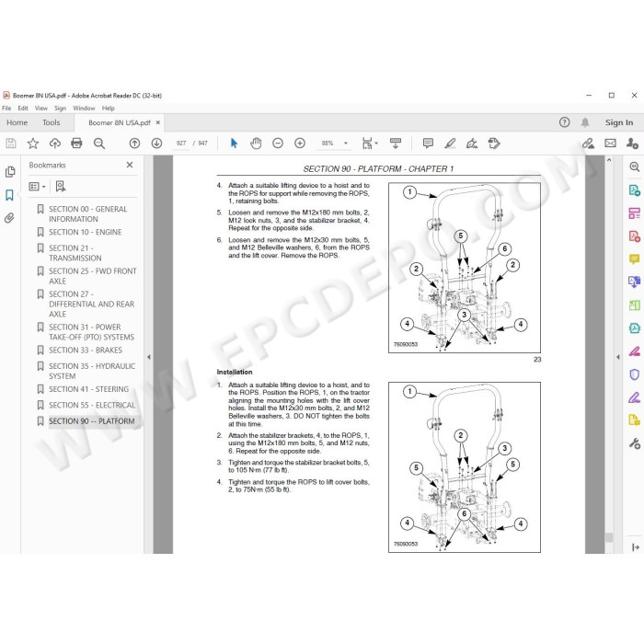Open the Attachments paperclip panel
The width and height of the screenshot is (644, 644).
coord(9,218)
